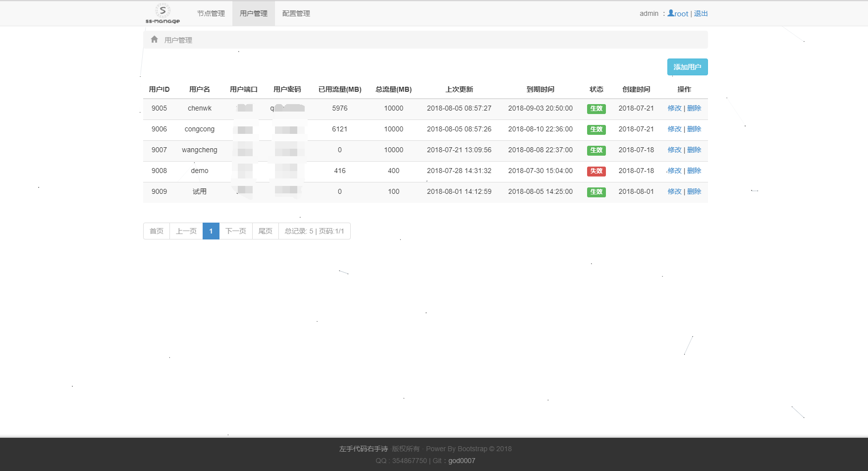Screen dimensions: 868x471
Task: Click the red 失效 status badge for demo
Action: [x=596, y=171]
